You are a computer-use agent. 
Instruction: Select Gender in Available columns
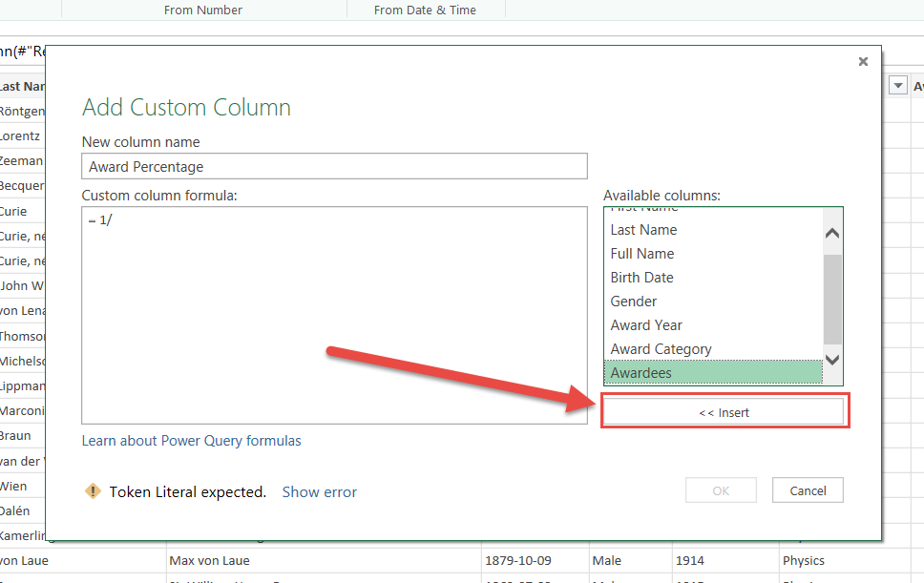(x=634, y=302)
